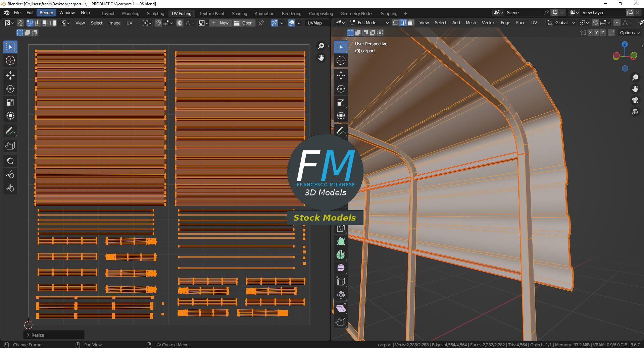
Task: Pin the image in UV editor
Action: pos(261,23)
